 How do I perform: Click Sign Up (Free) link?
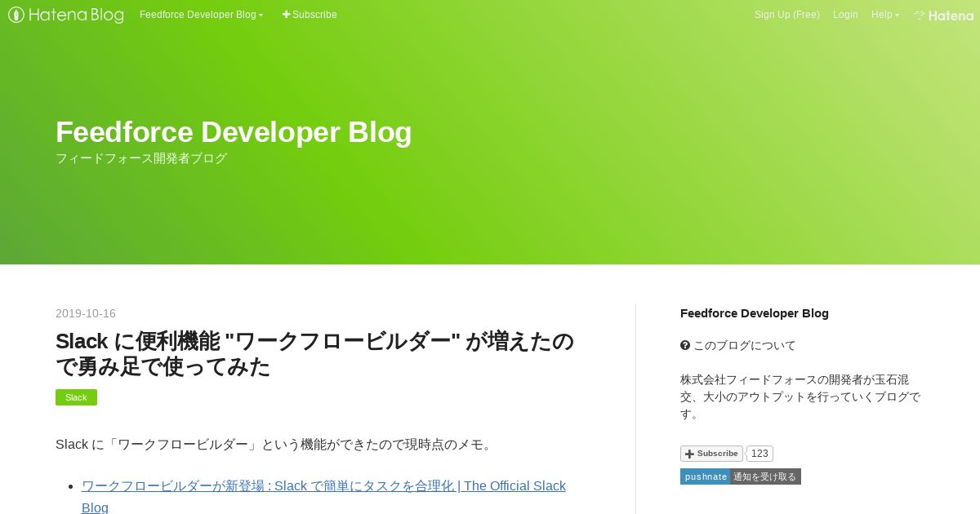(x=787, y=15)
